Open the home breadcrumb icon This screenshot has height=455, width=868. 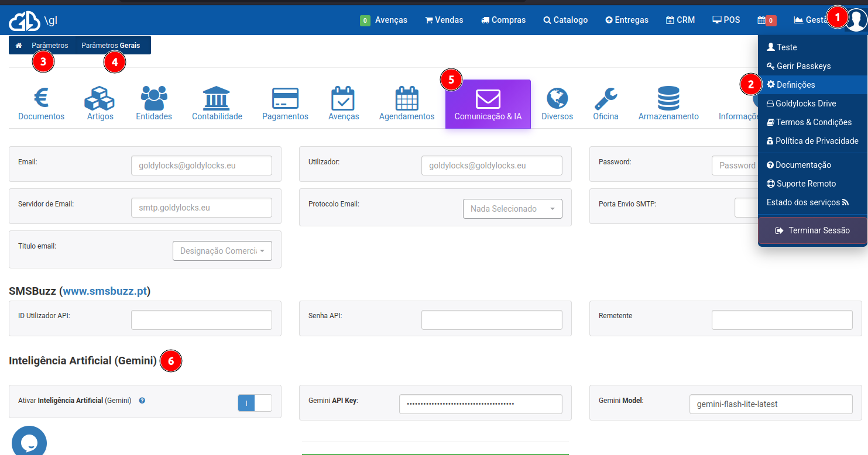19,46
